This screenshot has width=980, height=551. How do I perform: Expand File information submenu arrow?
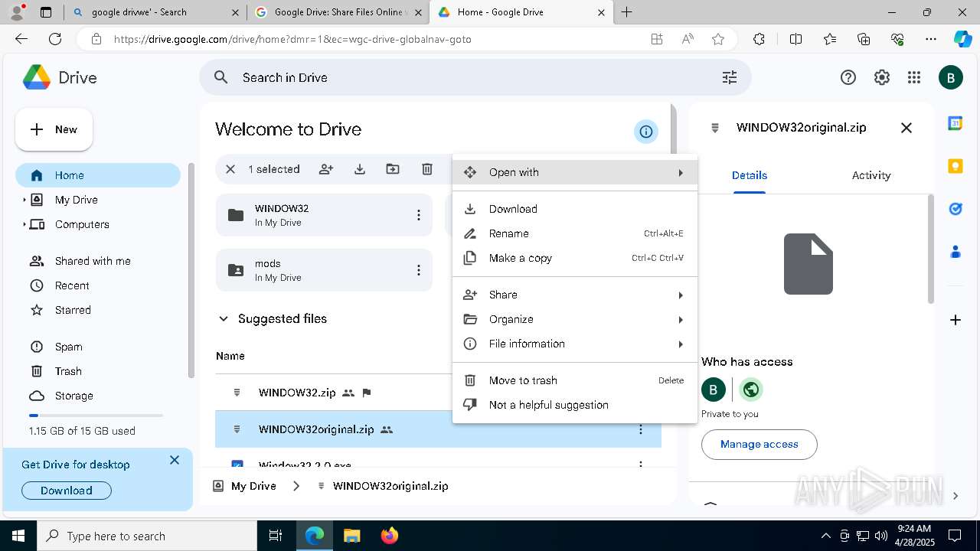[680, 344]
